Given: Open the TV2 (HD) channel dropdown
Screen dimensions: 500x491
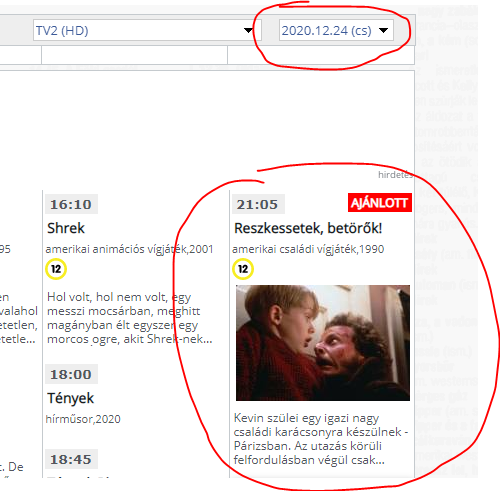Looking at the screenshot, I should coord(147,30).
